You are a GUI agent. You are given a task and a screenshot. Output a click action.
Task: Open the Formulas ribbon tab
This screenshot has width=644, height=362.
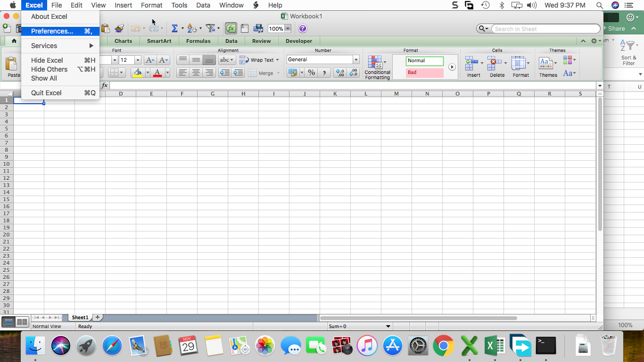[x=198, y=41]
